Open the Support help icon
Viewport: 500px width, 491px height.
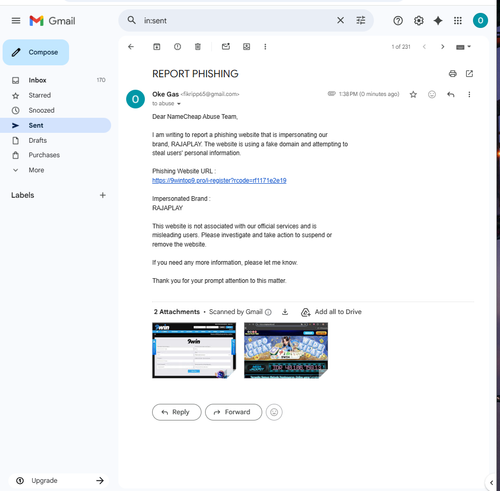398,21
